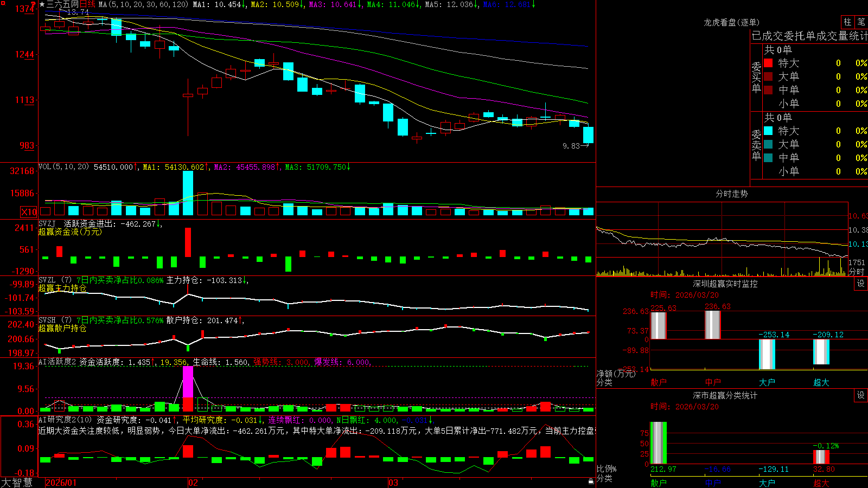Click the MA5: 12.036 value
Viewport: 868px width, 488px height.
451,4
